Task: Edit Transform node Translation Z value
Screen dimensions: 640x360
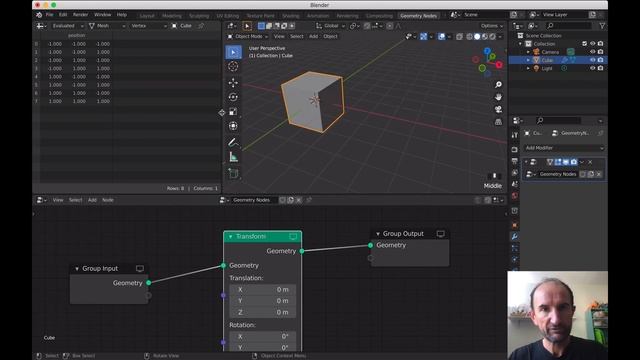Action: pos(263,312)
